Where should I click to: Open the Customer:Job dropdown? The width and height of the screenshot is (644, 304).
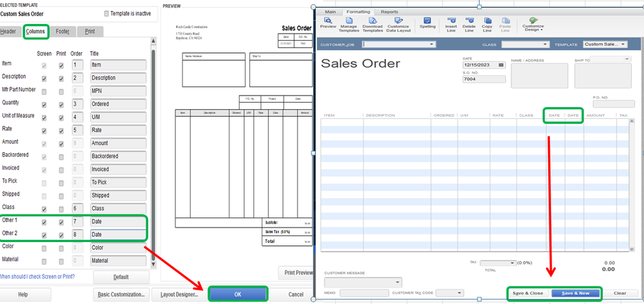click(x=432, y=44)
